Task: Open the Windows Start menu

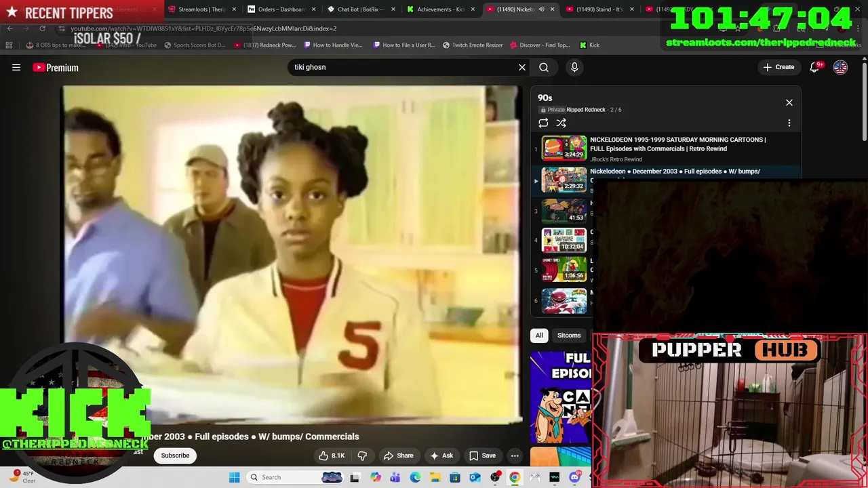Action: [x=235, y=477]
